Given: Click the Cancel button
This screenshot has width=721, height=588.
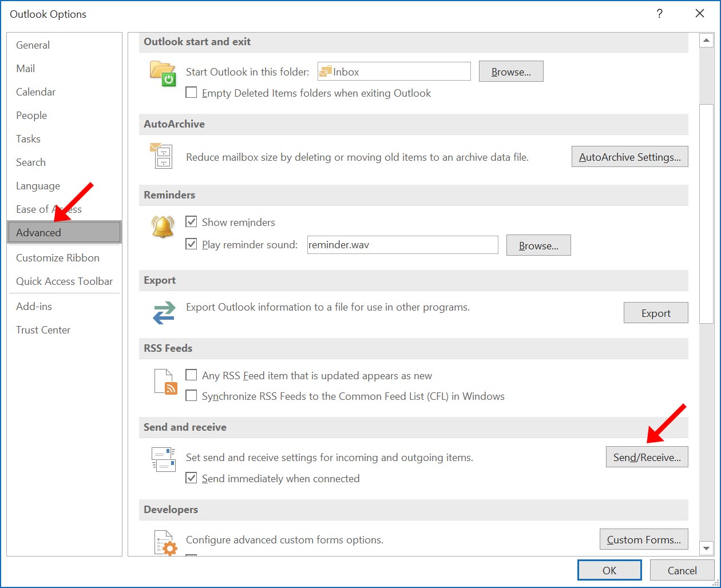Looking at the screenshot, I should click(x=682, y=570).
